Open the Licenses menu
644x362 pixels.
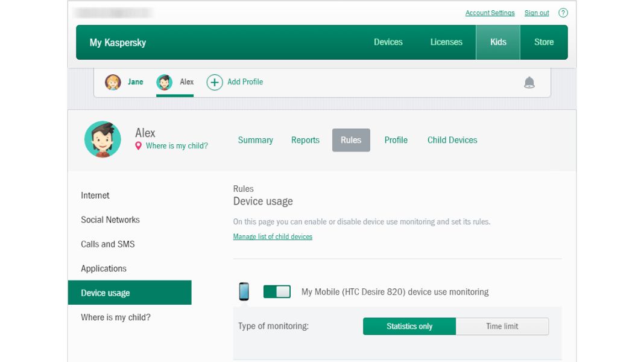(x=446, y=42)
